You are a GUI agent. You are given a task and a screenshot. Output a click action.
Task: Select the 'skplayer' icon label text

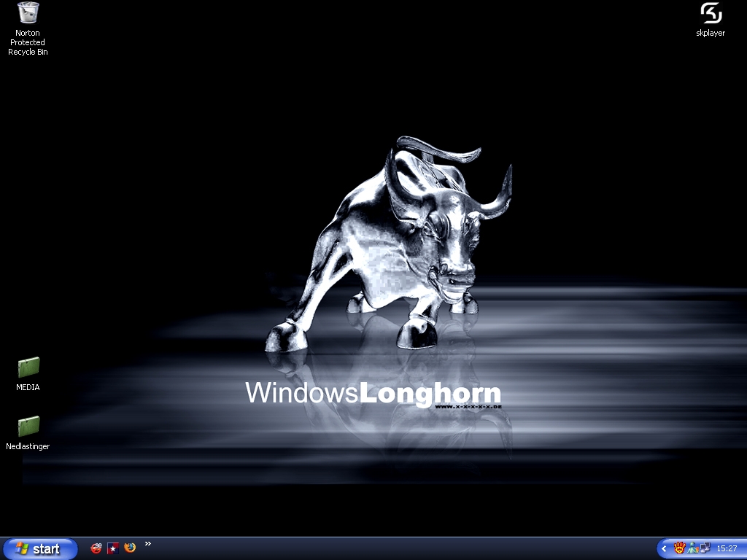(x=711, y=34)
